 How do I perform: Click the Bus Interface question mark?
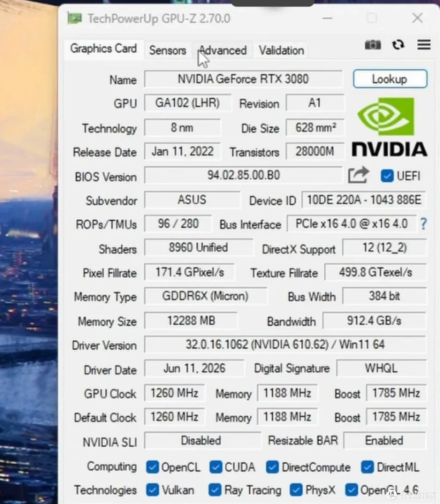tap(423, 224)
